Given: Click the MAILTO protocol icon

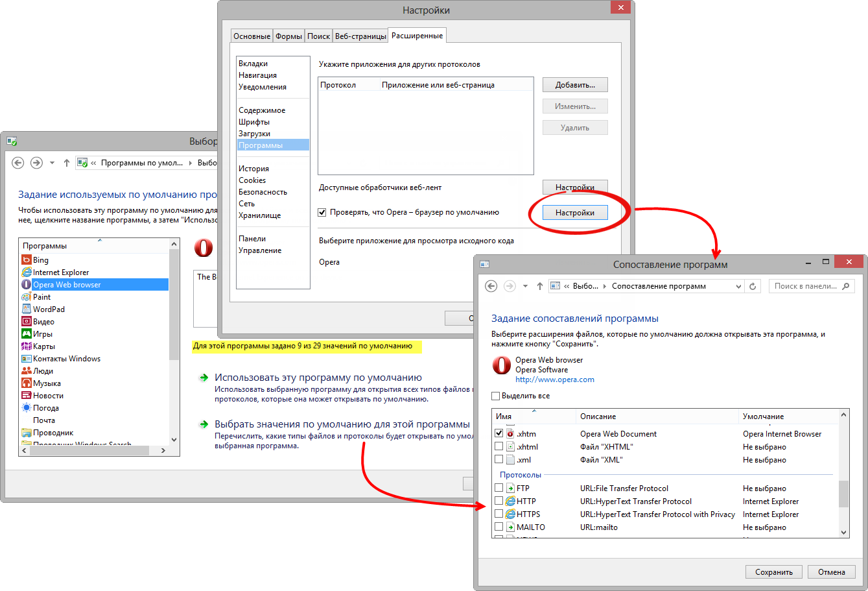Looking at the screenshot, I should pos(510,527).
